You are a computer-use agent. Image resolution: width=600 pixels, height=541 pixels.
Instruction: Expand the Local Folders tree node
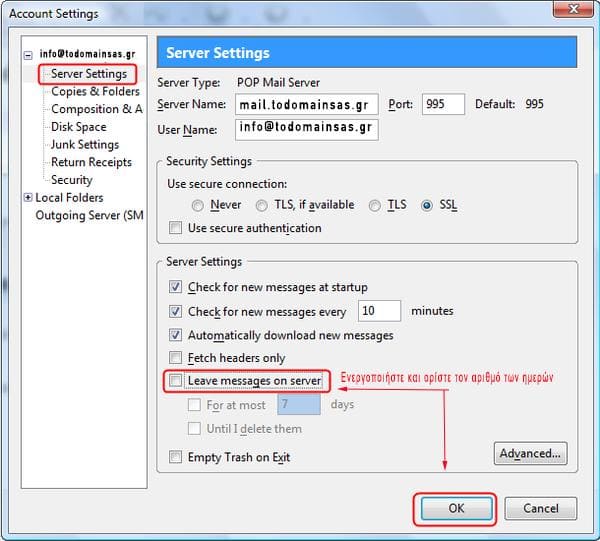[x=29, y=198]
